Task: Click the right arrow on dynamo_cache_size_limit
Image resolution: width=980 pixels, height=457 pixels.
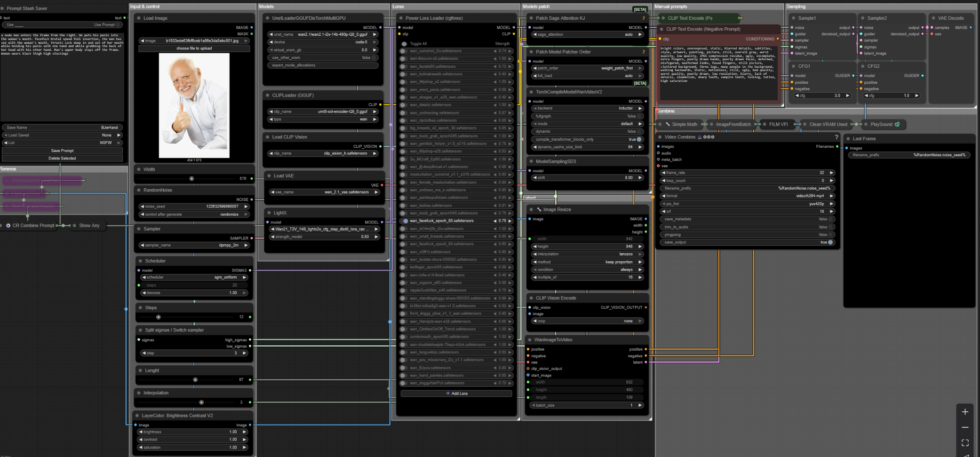Action: [x=640, y=147]
